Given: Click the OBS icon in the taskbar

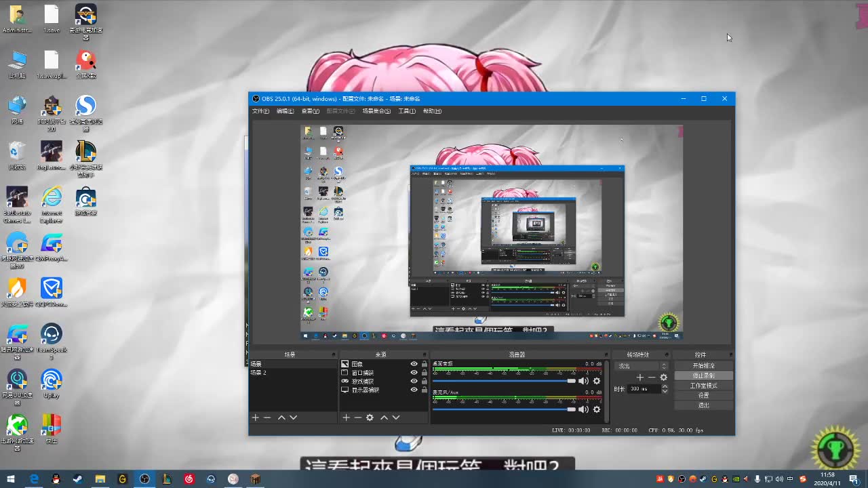Looking at the screenshot, I should [144, 479].
